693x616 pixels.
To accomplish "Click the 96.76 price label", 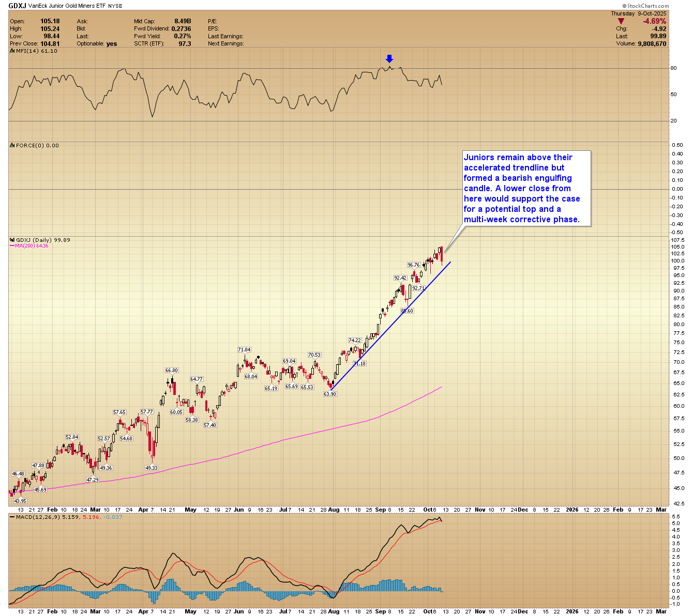I will point(414,265).
